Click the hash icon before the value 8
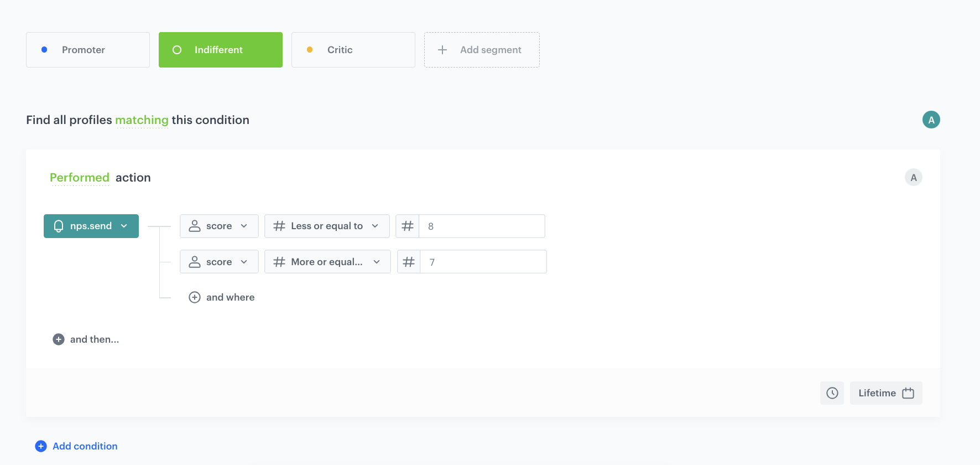 [x=408, y=226]
